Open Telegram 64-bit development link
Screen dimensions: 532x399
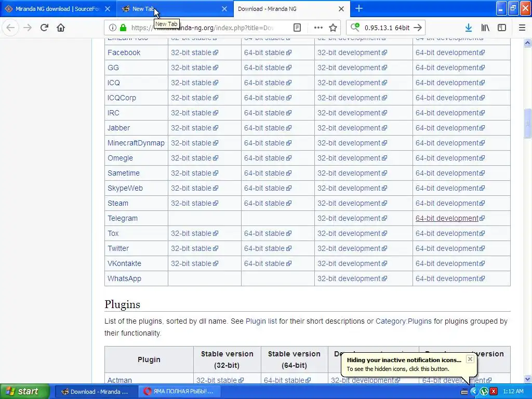click(x=450, y=218)
